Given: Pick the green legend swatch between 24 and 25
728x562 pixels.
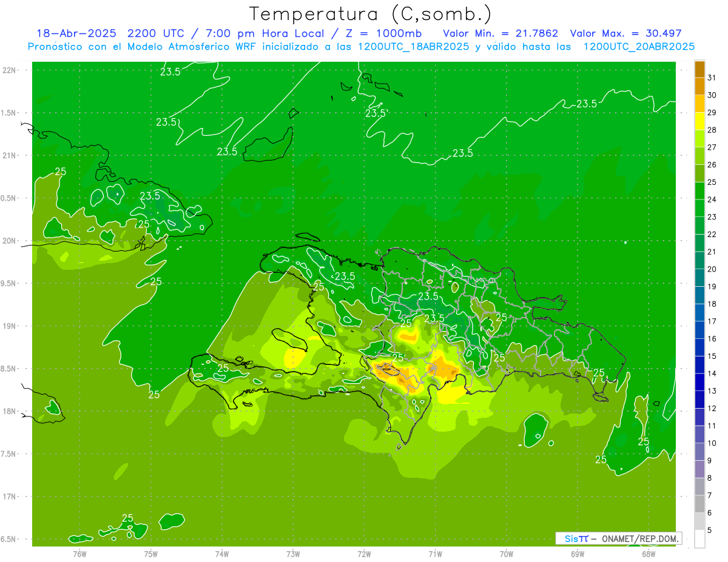Looking at the screenshot, I should (699, 190).
